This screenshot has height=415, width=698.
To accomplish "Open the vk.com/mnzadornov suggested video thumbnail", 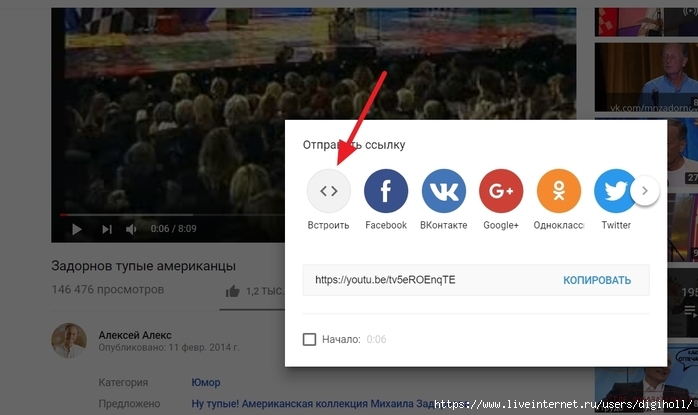I will point(646,77).
